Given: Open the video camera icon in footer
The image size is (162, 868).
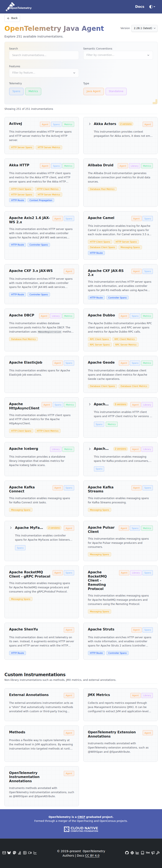Looking at the screenshot, I should [x=30, y=853].
